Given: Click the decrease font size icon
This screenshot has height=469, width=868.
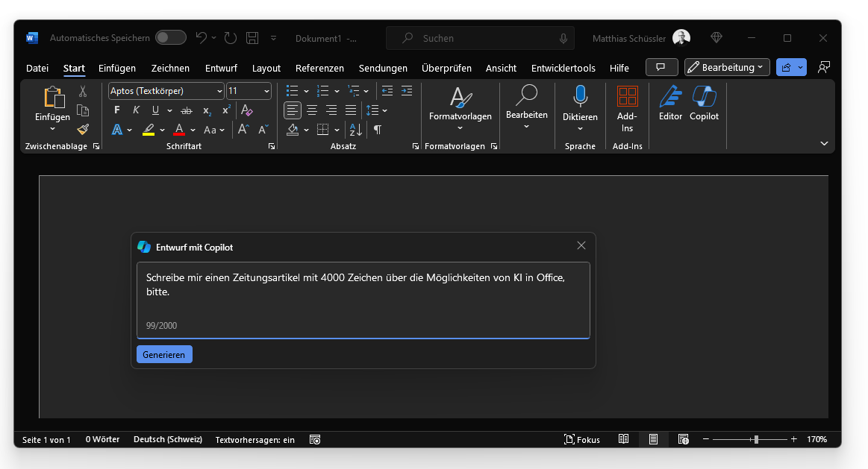Looking at the screenshot, I should [263, 130].
